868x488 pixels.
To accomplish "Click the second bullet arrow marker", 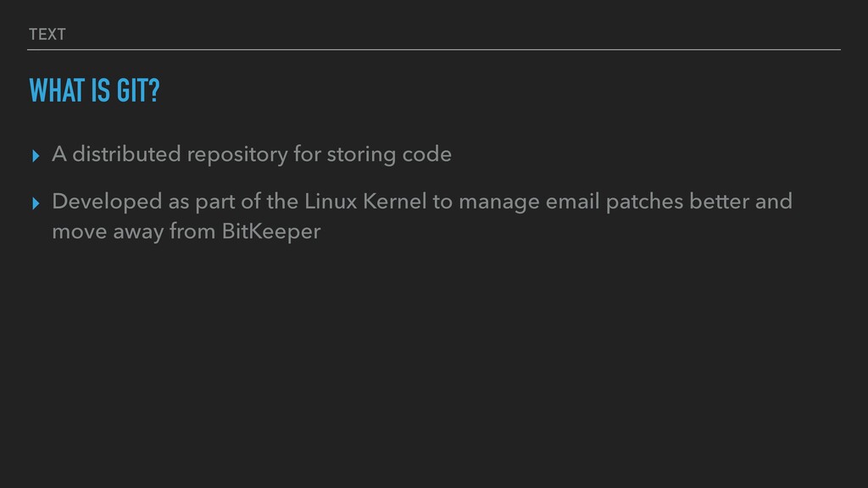I will click(x=35, y=203).
